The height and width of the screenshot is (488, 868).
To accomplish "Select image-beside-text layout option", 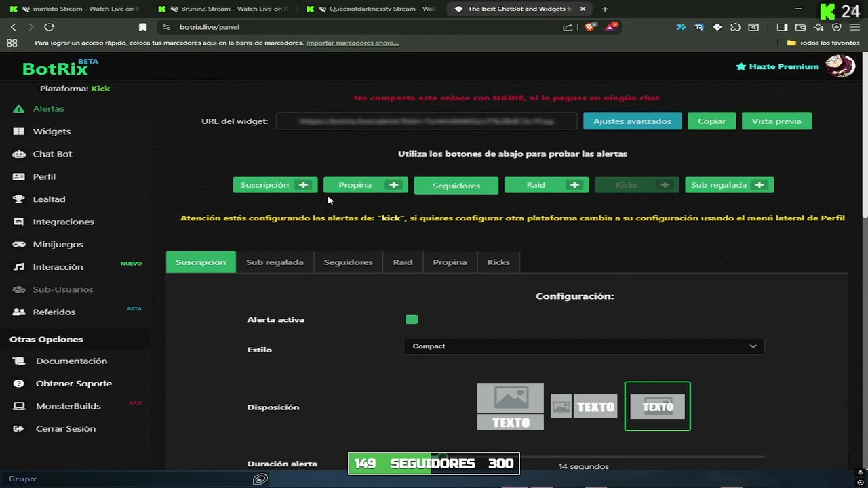I will pos(584,407).
